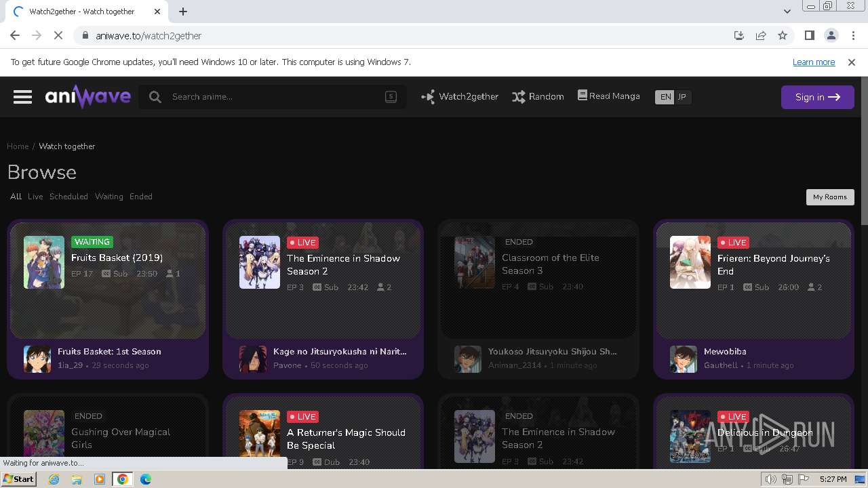868x488 pixels.
Task: Go to Home breadcrumb
Action: pyautogui.click(x=18, y=146)
